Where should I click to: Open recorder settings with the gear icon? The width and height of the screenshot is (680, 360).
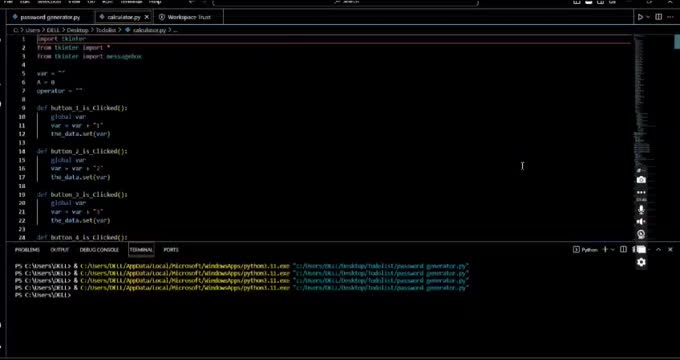[x=641, y=262]
